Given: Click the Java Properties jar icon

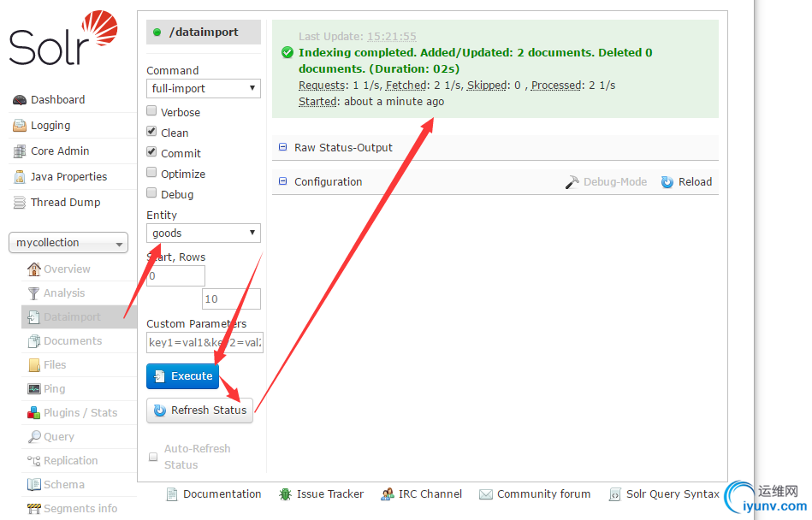Looking at the screenshot, I should click(20, 177).
